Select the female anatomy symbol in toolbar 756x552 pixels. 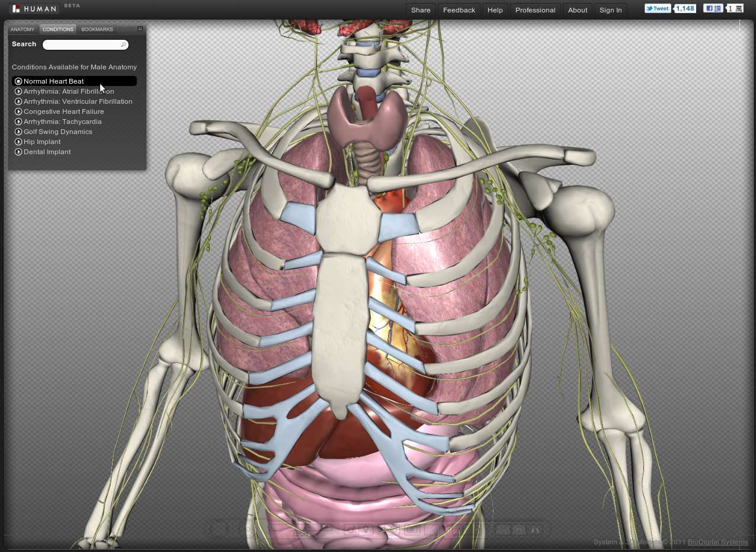click(x=366, y=529)
